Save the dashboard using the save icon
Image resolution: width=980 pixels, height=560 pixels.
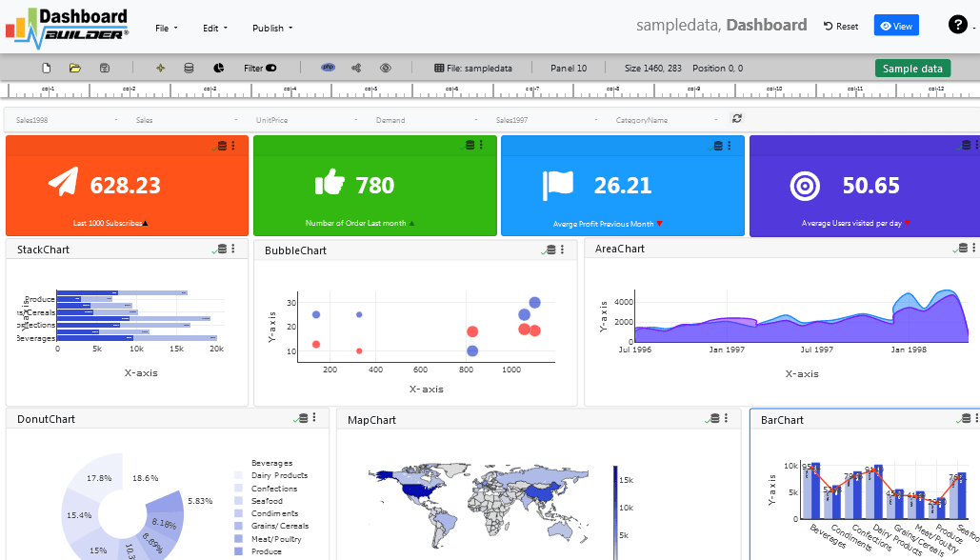(104, 68)
